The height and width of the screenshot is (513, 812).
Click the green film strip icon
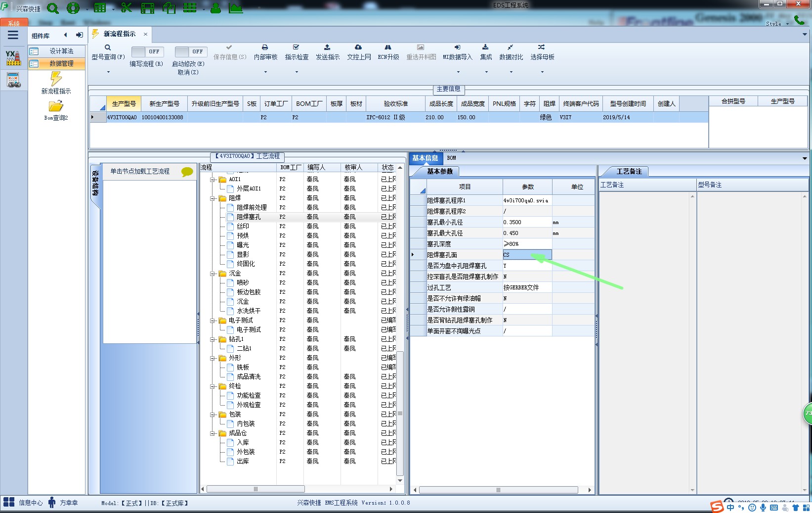pyautogui.click(x=147, y=8)
